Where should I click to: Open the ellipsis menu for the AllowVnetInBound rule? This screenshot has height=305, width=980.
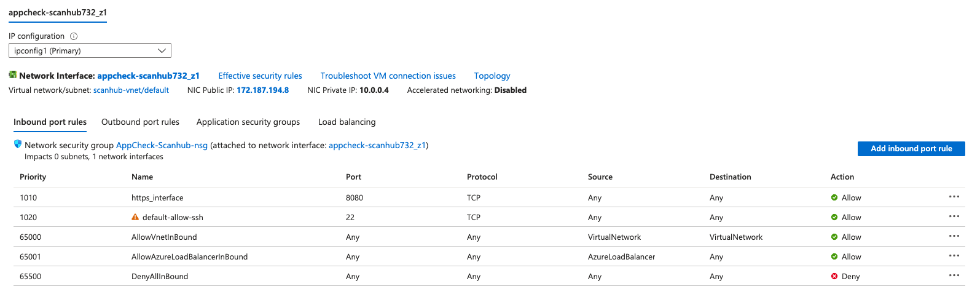click(954, 236)
